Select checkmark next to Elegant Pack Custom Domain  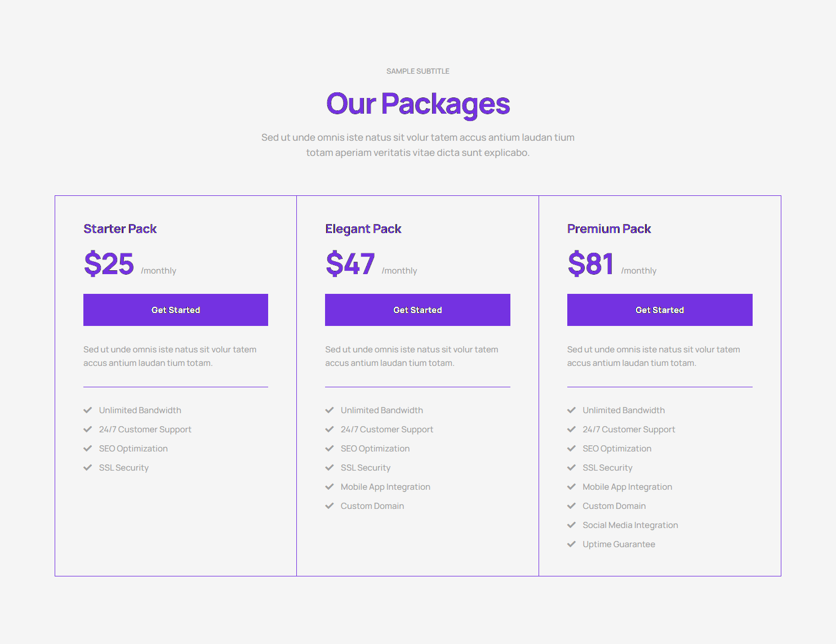coord(330,506)
